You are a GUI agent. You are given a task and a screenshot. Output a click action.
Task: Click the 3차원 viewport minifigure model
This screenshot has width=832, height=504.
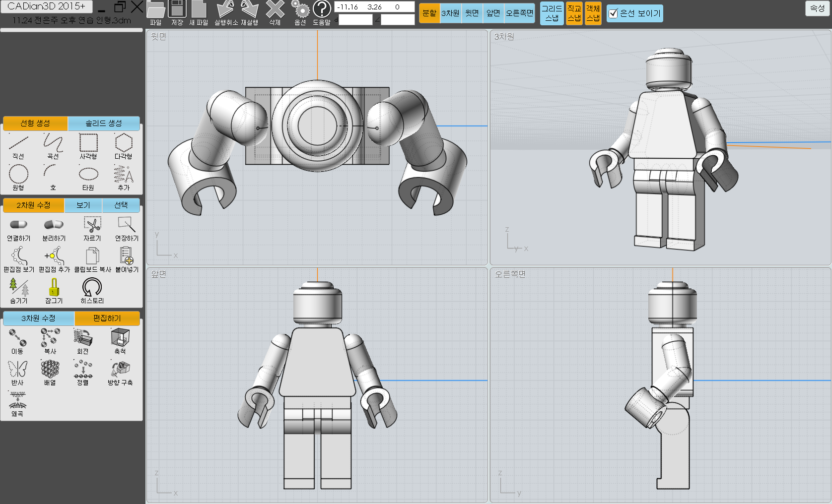click(664, 149)
